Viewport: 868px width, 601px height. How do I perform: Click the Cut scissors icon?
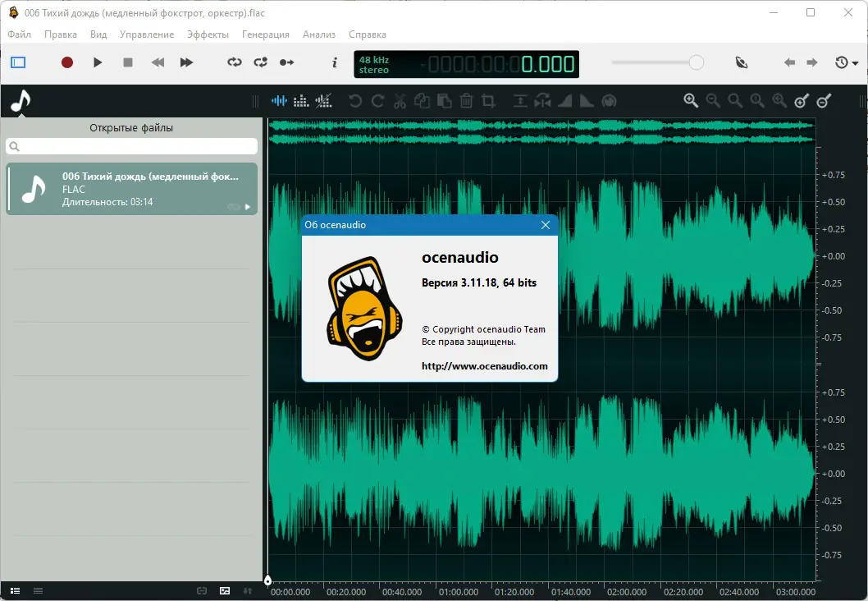tap(400, 101)
